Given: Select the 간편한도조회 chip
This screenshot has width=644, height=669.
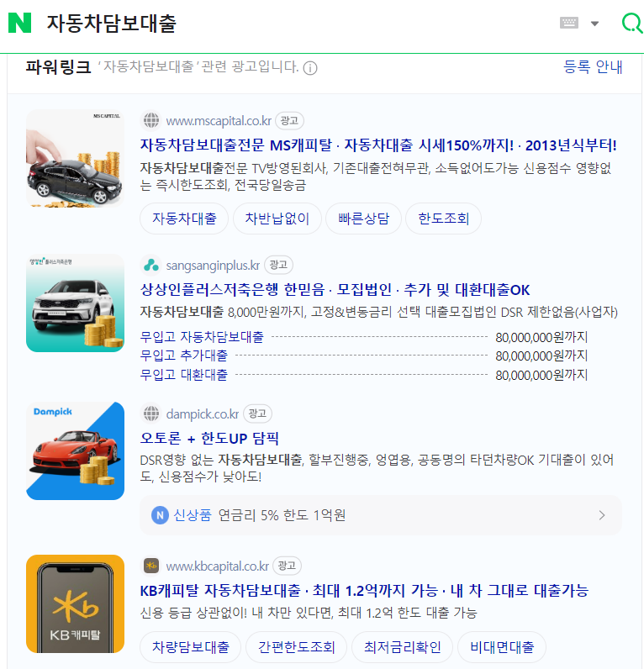Looking at the screenshot, I should tap(296, 647).
